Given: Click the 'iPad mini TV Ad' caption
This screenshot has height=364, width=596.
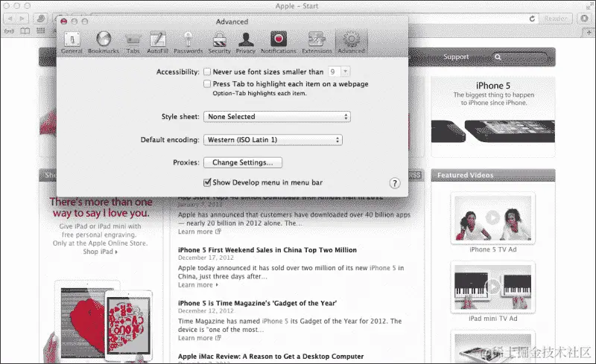Looking at the screenshot, I should point(492,319).
